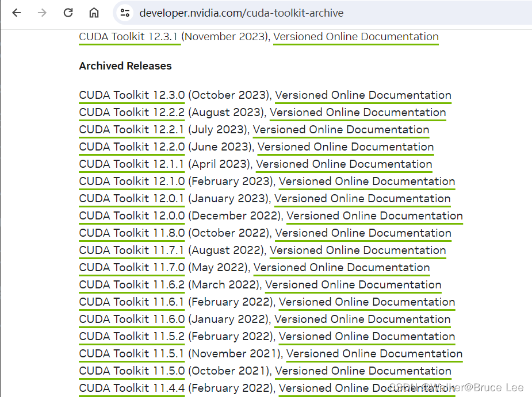Viewport: 532px width, 397px height.
Task: Open CUDA Toolkit 11.6.1 link
Action: pyautogui.click(x=132, y=302)
